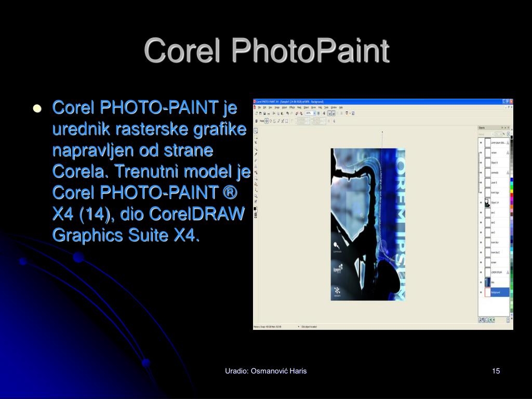Open the Adjust menu

coord(284,107)
